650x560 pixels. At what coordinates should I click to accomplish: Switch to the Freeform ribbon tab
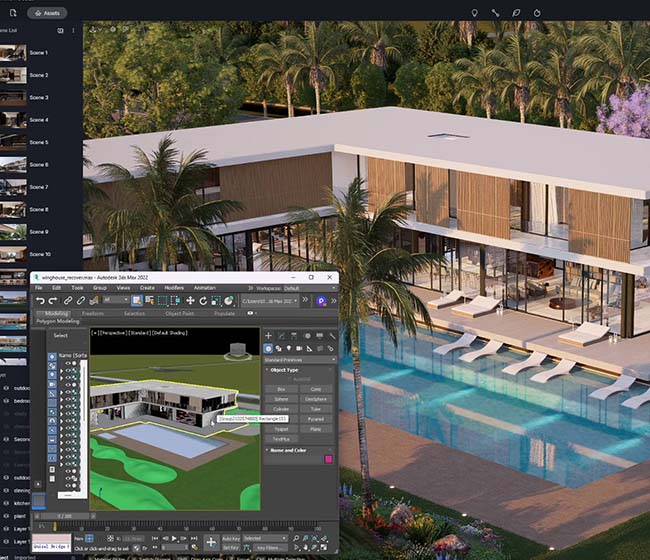(93, 314)
